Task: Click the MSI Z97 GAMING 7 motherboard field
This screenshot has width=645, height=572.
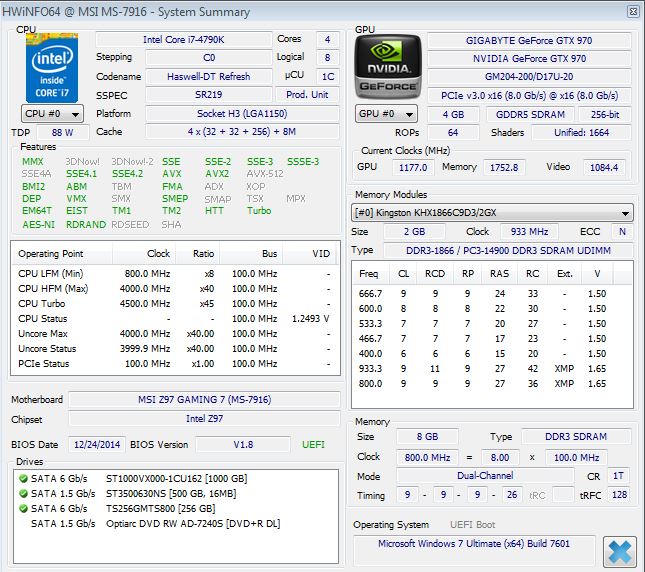Action: [x=204, y=400]
